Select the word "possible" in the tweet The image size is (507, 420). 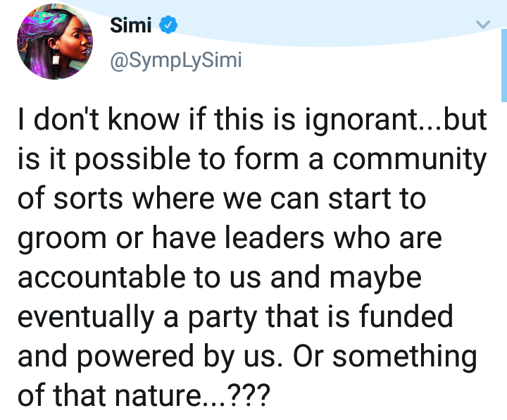pyautogui.click(x=133, y=160)
